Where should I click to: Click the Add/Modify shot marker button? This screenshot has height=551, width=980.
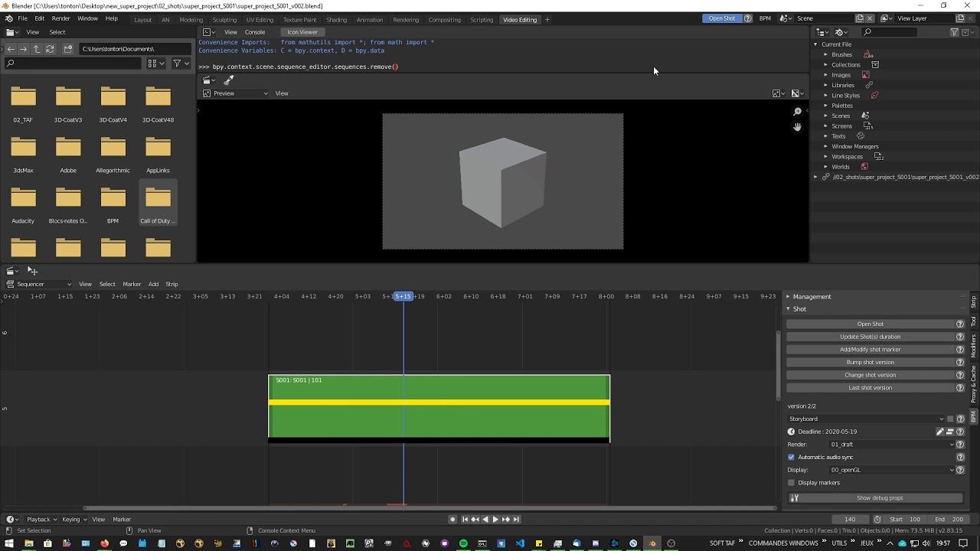870,350
